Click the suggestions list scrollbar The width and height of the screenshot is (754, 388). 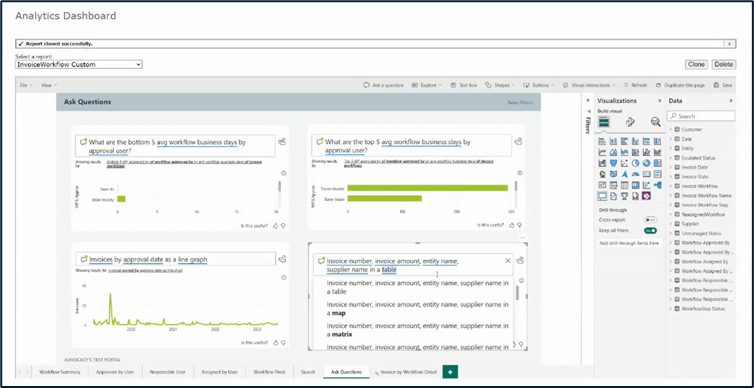tap(517, 293)
